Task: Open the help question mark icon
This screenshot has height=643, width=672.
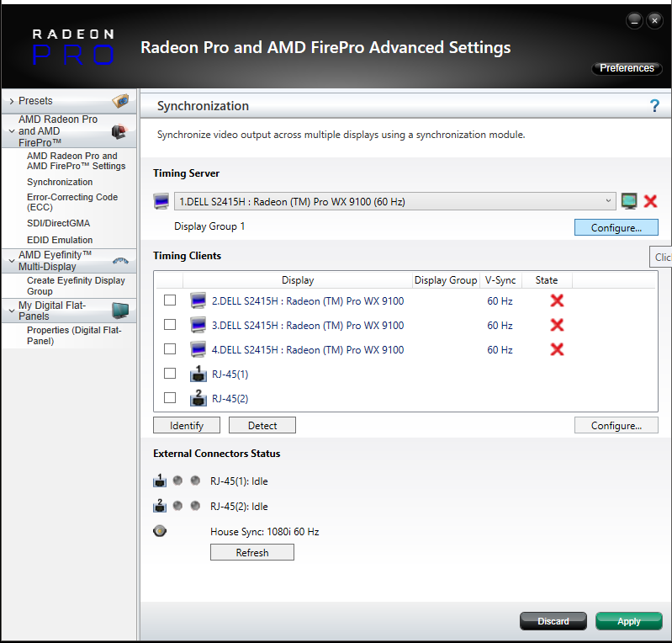Action: click(654, 105)
